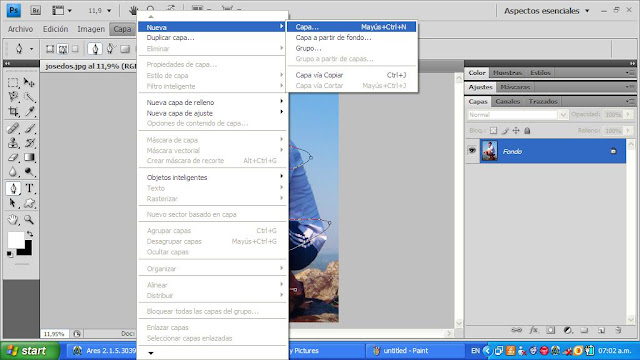Select the Fondo layer thumbnail
Screen dimensions: 640x360
click(x=489, y=151)
